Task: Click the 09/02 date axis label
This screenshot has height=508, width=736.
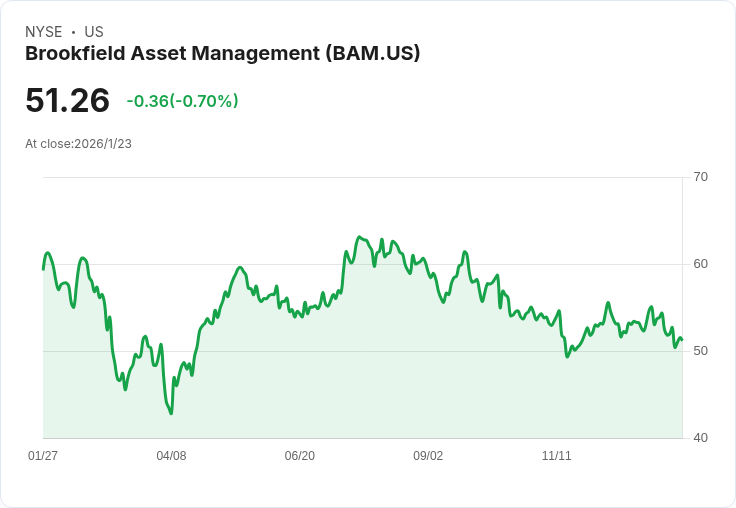Action: click(428, 456)
